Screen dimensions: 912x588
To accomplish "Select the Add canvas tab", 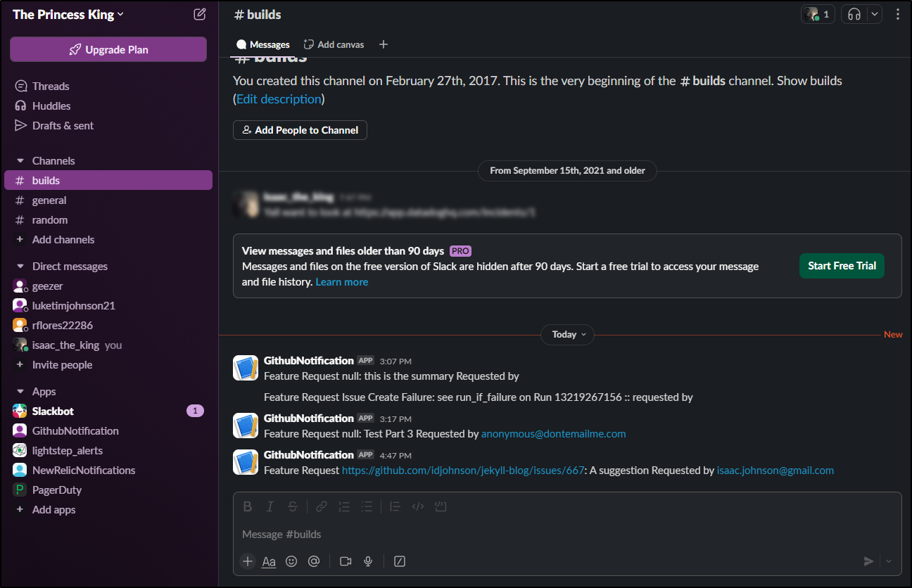I will [334, 44].
